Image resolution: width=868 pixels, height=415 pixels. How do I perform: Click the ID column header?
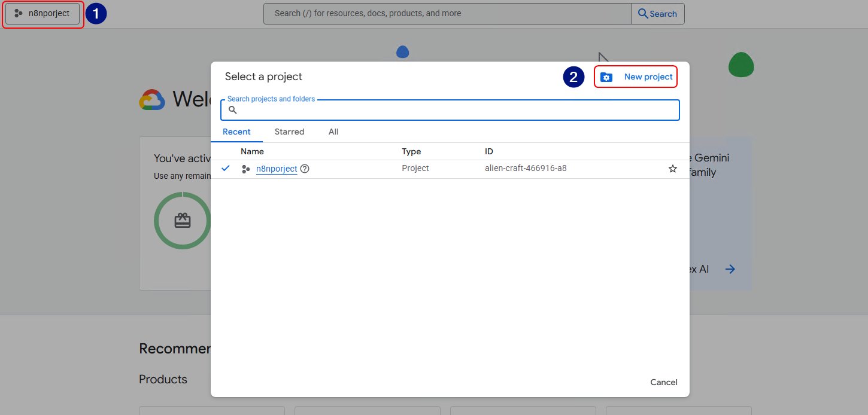pos(489,151)
